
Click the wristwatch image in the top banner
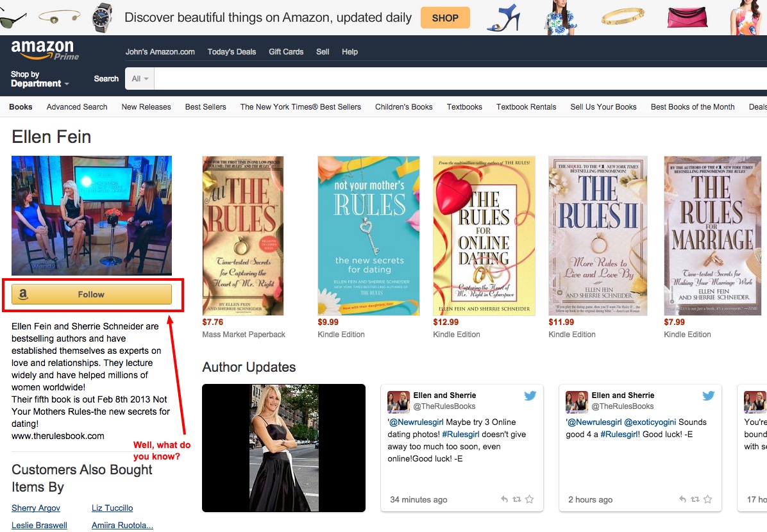[x=102, y=17]
